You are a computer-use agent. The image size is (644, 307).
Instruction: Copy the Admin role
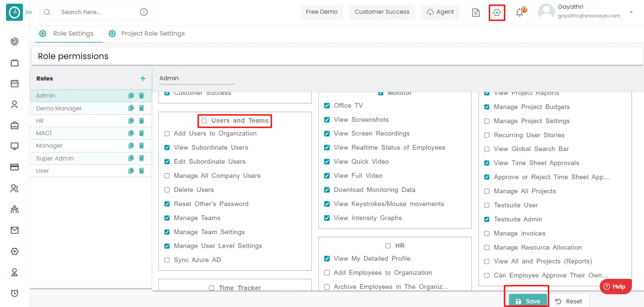click(131, 96)
